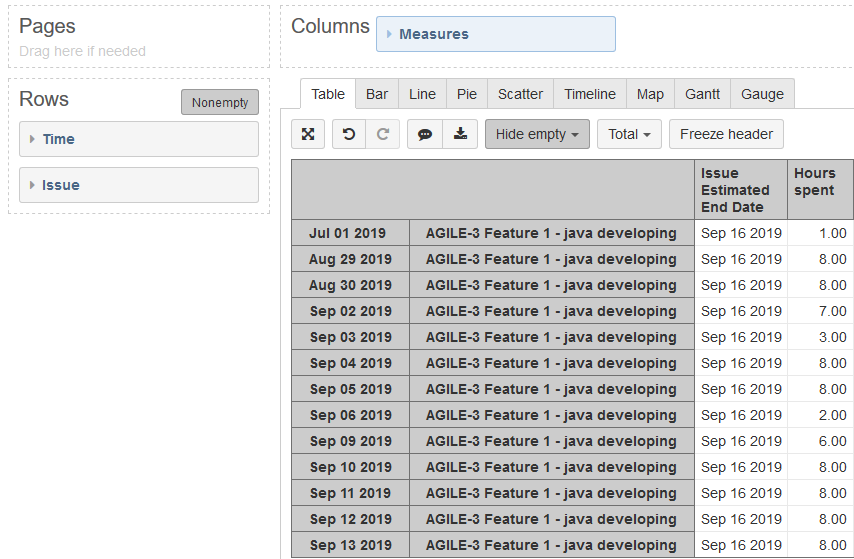Click the Issue Estimated End Date header

click(x=740, y=189)
